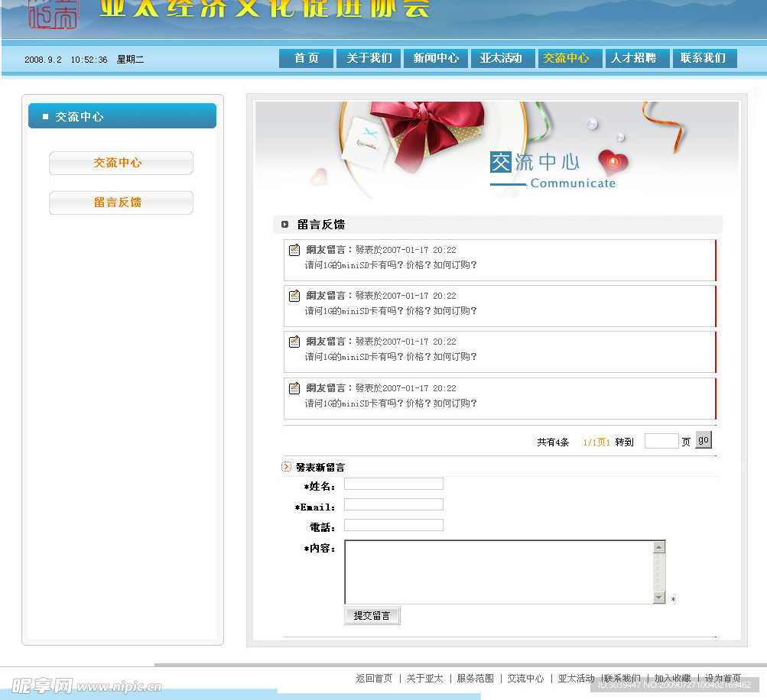
Task: Click the 留言反馈 section heading text
Action: [321, 225]
